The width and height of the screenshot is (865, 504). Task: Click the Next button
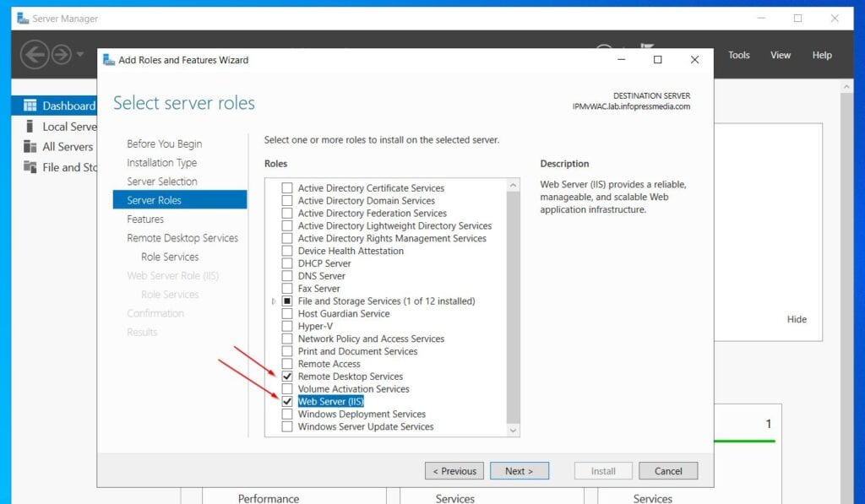[x=520, y=471]
